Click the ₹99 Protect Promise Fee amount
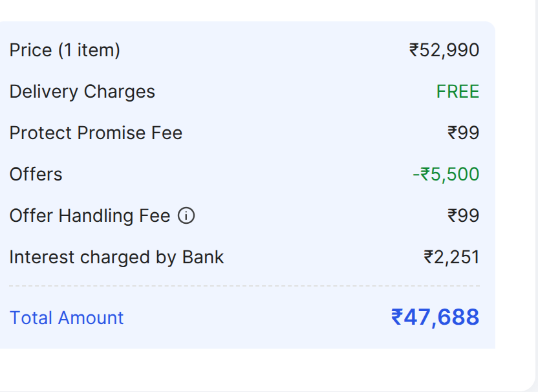The height and width of the screenshot is (392, 538). point(463,133)
